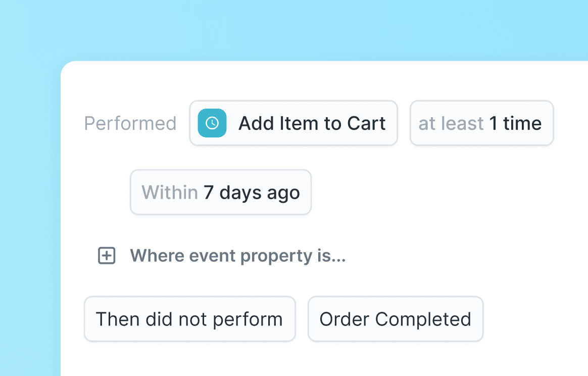The height and width of the screenshot is (376, 588).
Task: Open the Add Item to Cart event selector
Action: pos(293,123)
